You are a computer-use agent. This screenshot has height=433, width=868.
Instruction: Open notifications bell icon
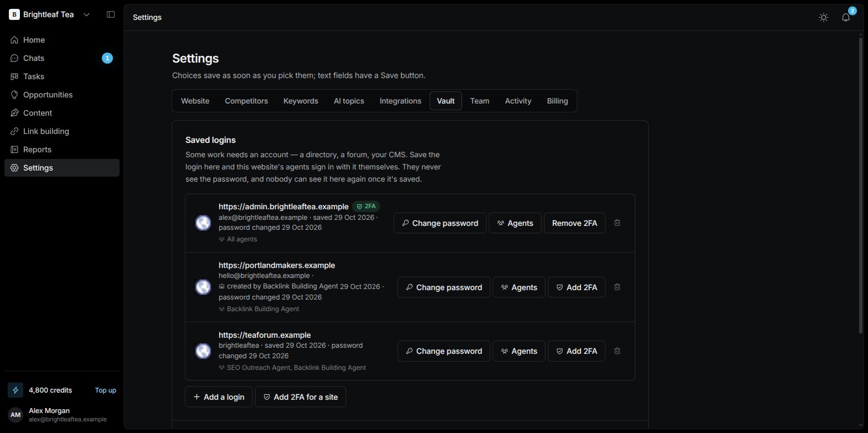pyautogui.click(x=846, y=17)
